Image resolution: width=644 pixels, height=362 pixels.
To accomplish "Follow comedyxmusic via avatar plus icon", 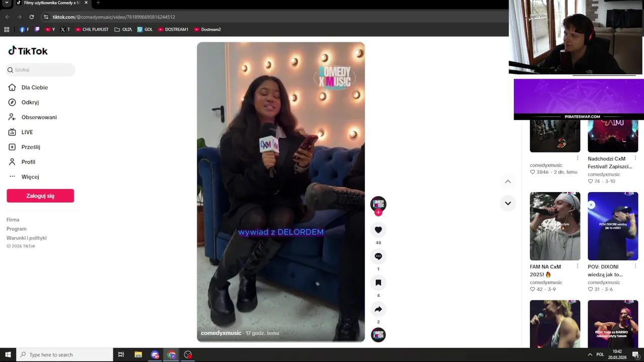I will coord(378,212).
